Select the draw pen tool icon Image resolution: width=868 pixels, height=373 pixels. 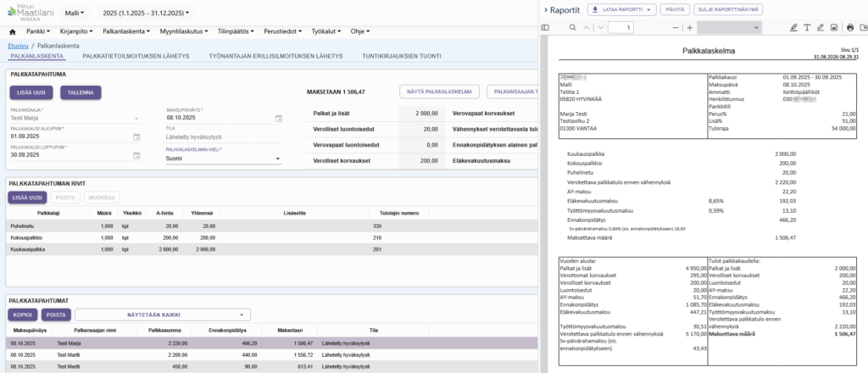(x=821, y=28)
